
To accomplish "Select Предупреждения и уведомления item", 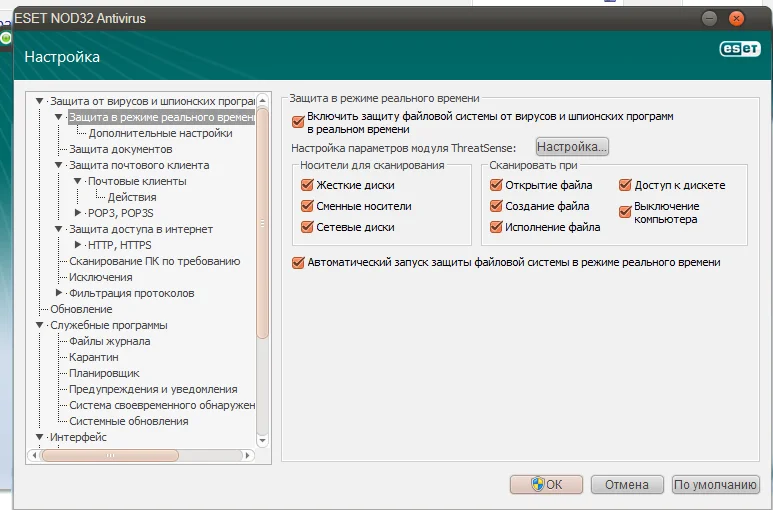I will tap(153, 389).
